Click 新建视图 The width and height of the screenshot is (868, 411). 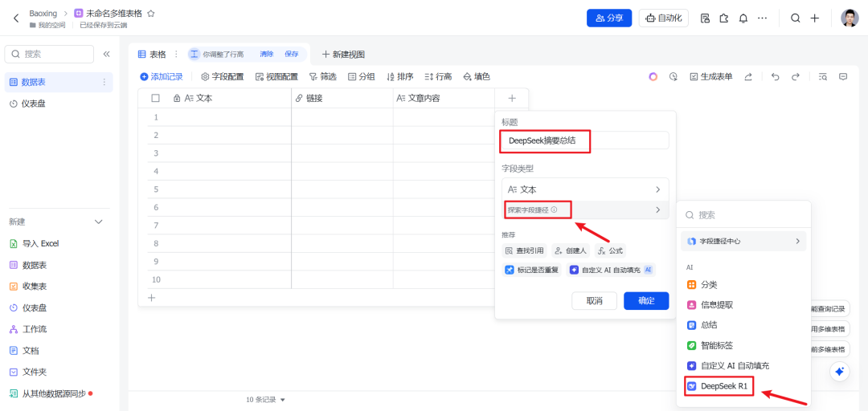343,55
